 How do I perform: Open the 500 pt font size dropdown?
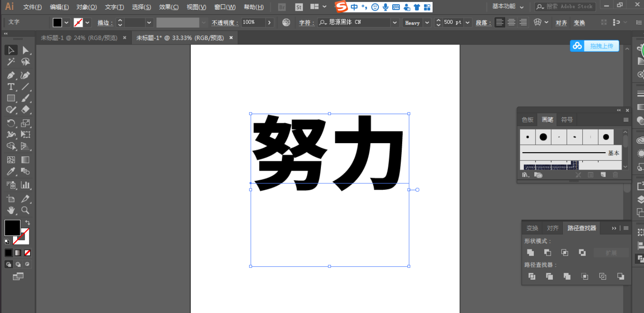coord(467,22)
